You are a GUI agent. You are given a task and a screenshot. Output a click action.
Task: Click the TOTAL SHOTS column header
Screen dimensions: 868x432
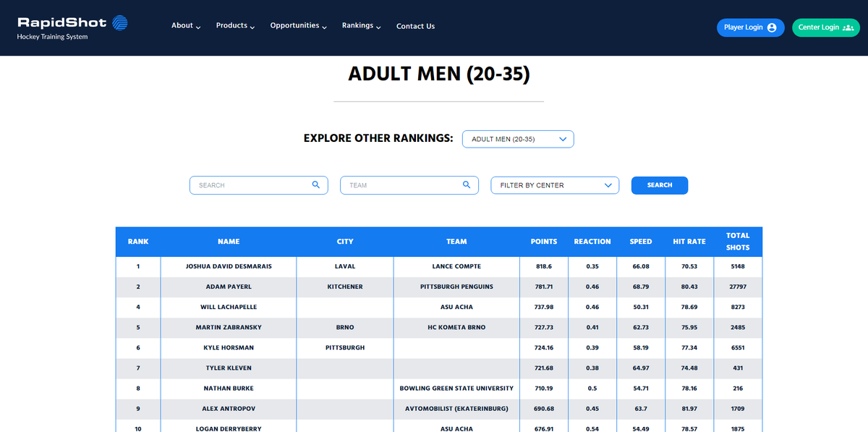point(738,242)
